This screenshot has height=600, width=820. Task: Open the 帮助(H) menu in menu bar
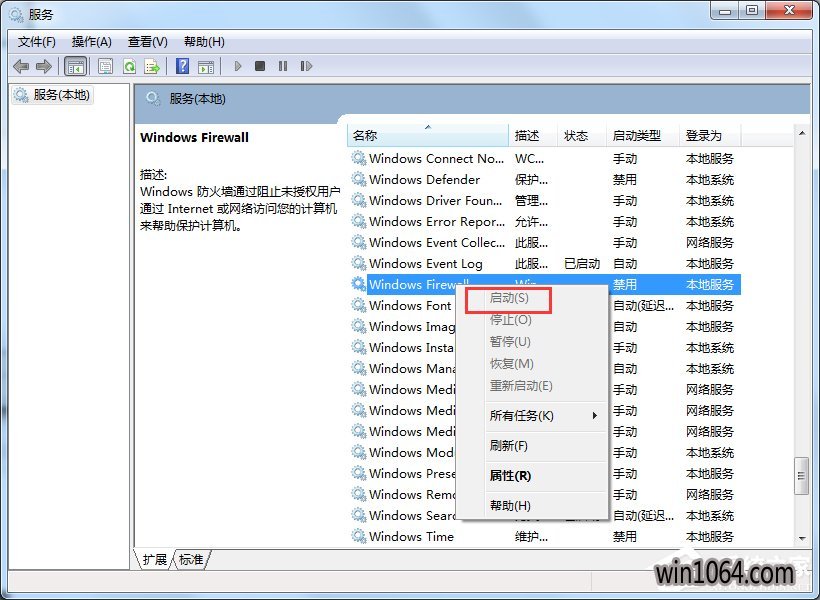(x=204, y=42)
